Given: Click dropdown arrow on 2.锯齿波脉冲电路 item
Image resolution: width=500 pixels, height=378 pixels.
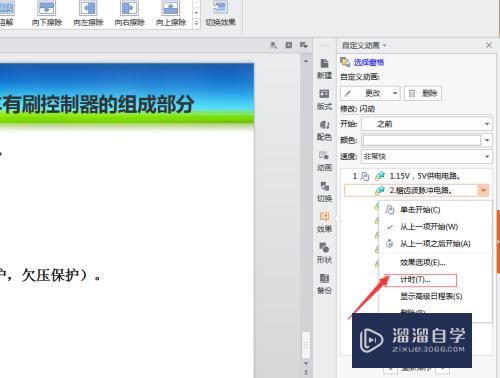Looking at the screenshot, I should click(x=483, y=190).
